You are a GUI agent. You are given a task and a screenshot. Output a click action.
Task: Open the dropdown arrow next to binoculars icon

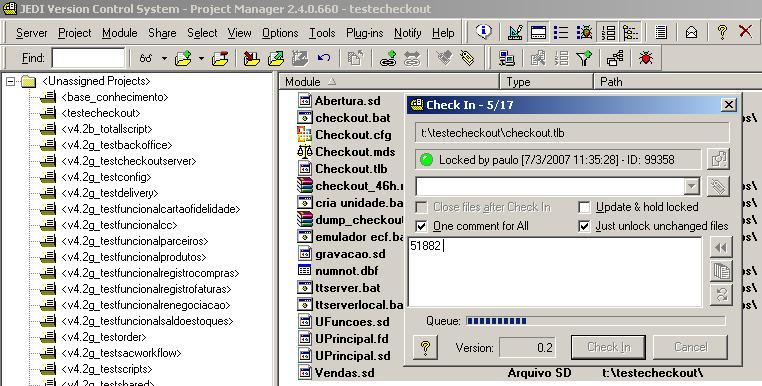(x=164, y=58)
